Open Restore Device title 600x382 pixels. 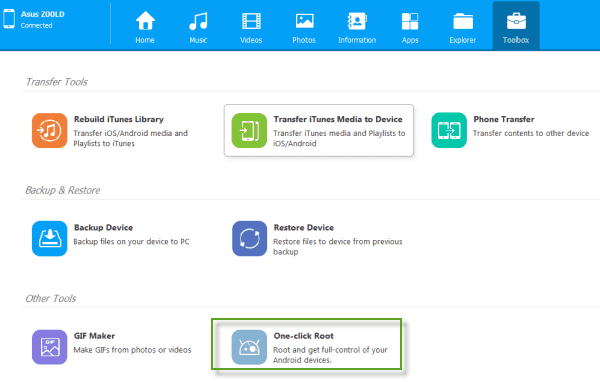304,228
